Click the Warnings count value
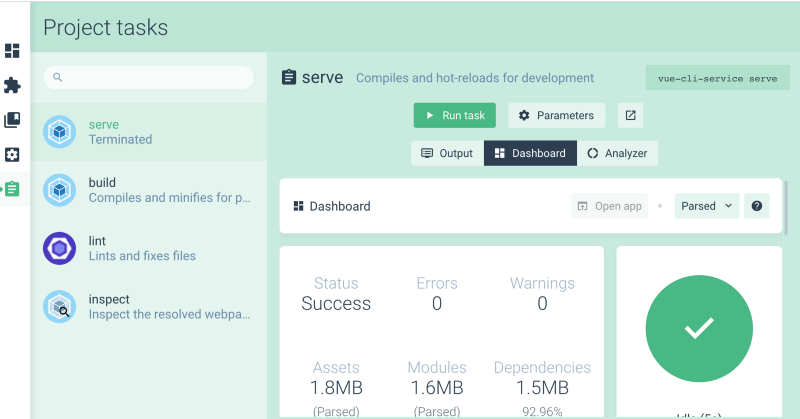Viewport: 800px width, 419px height. click(x=542, y=304)
